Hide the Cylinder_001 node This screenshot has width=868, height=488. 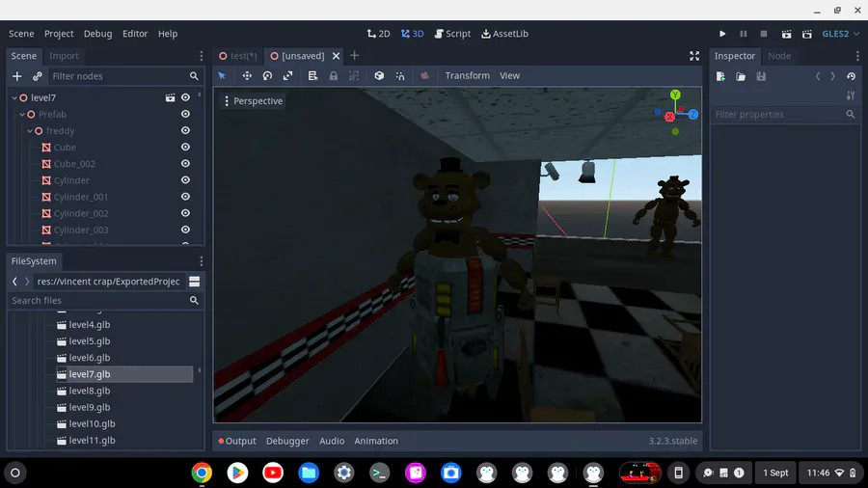[185, 197]
